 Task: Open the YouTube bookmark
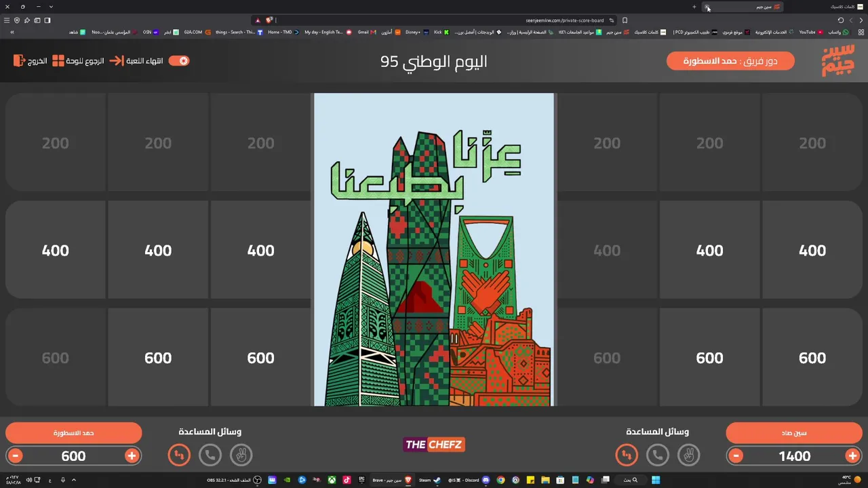tap(810, 32)
